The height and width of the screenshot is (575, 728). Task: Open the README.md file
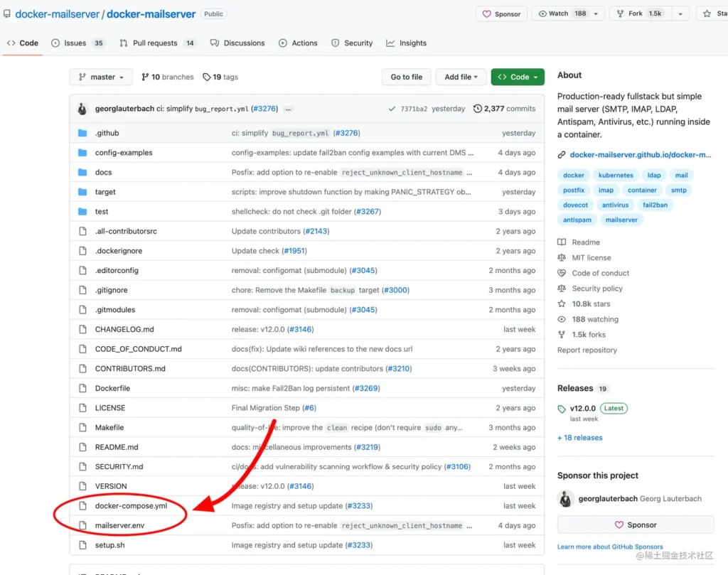[x=117, y=447]
